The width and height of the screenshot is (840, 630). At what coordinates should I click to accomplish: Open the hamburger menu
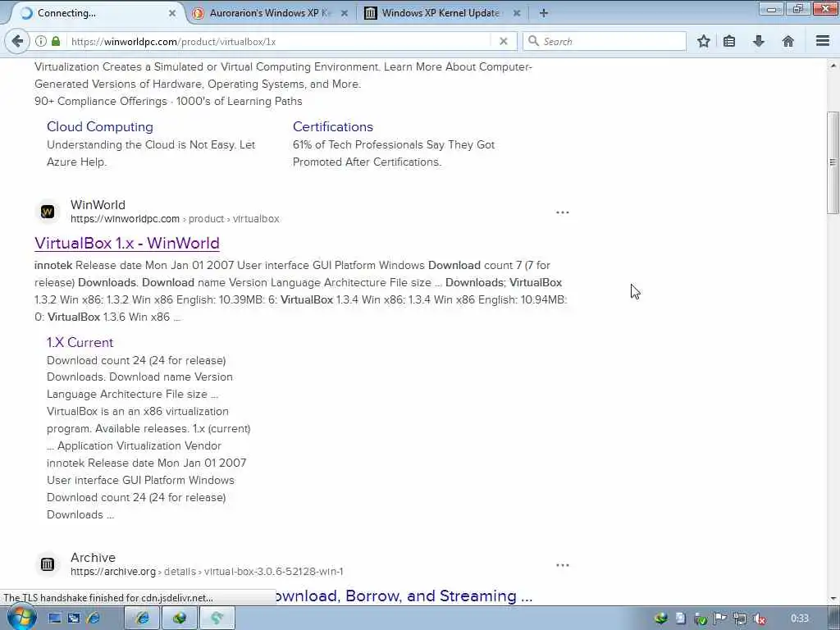pyautogui.click(x=823, y=41)
